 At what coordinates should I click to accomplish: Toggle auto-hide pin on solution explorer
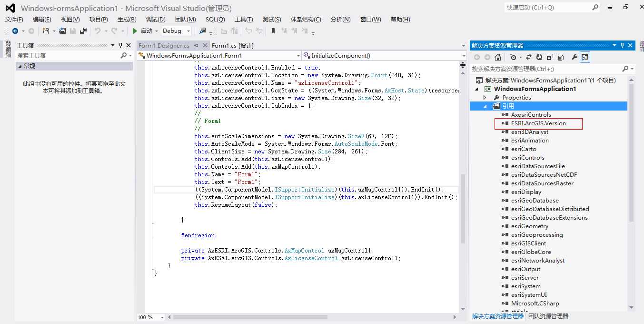click(x=622, y=45)
